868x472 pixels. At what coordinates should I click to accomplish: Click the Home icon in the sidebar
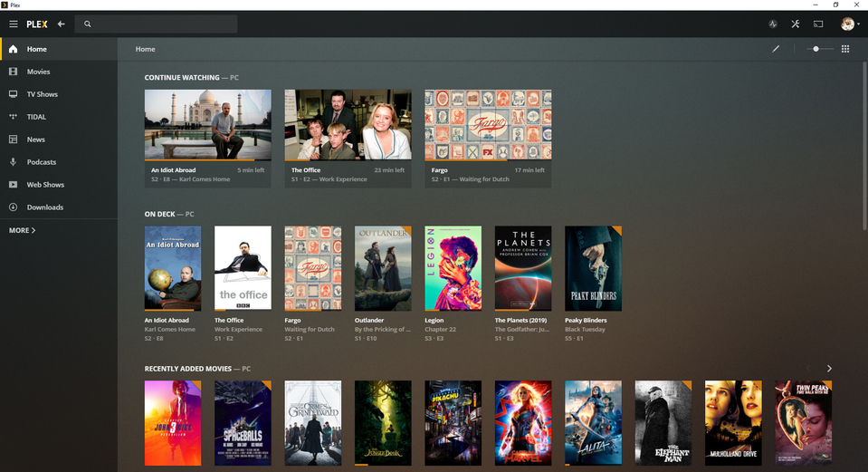(14, 49)
